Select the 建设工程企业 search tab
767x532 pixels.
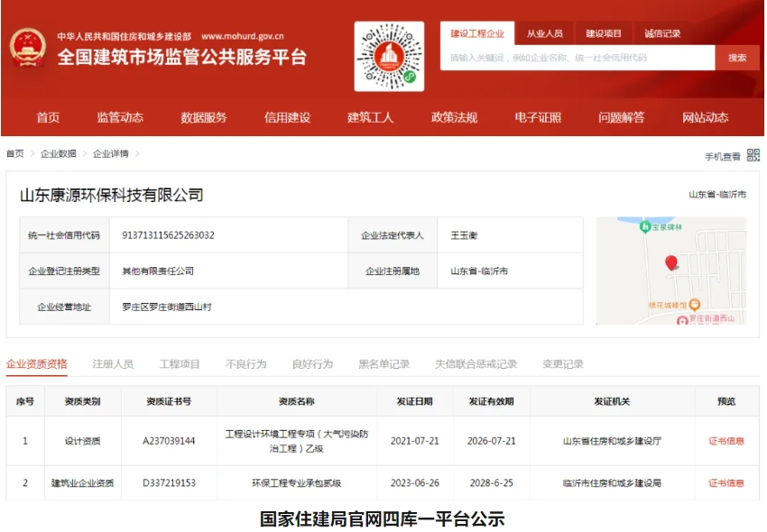point(477,33)
